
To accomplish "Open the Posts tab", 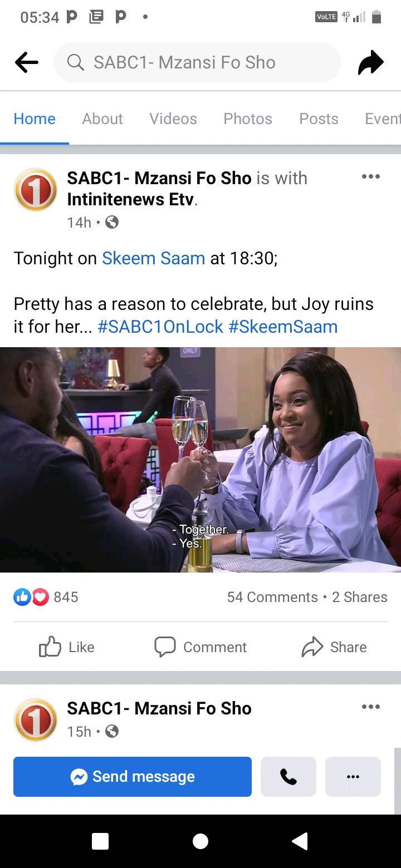I will (319, 119).
